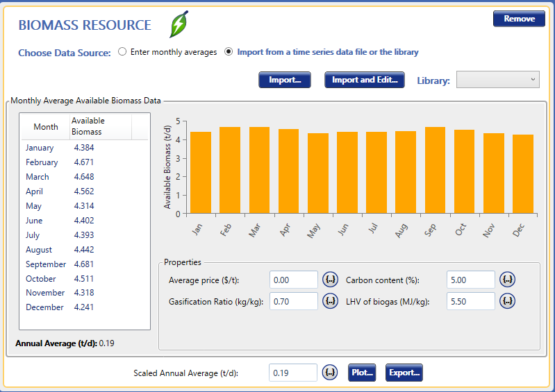Click the Average price input field
Viewport: 555px width, 392px height.
click(293, 280)
